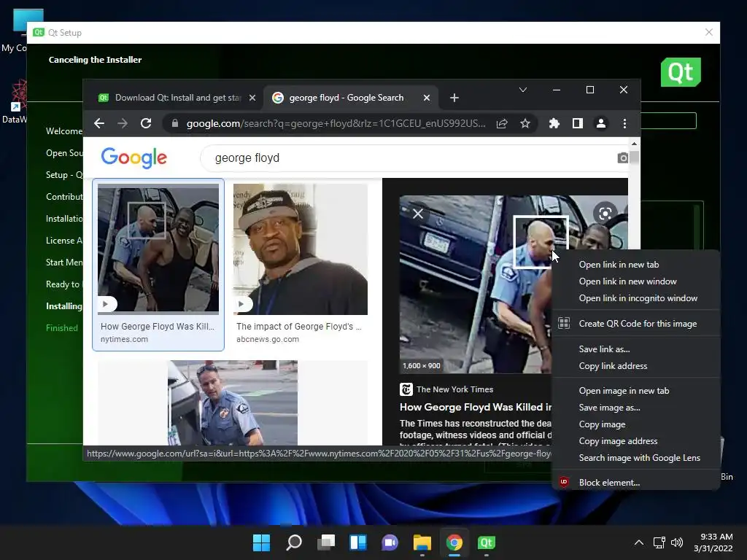The width and height of the screenshot is (747, 560).
Task: Open the 9:33 AM clock and date
Action: click(713, 542)
